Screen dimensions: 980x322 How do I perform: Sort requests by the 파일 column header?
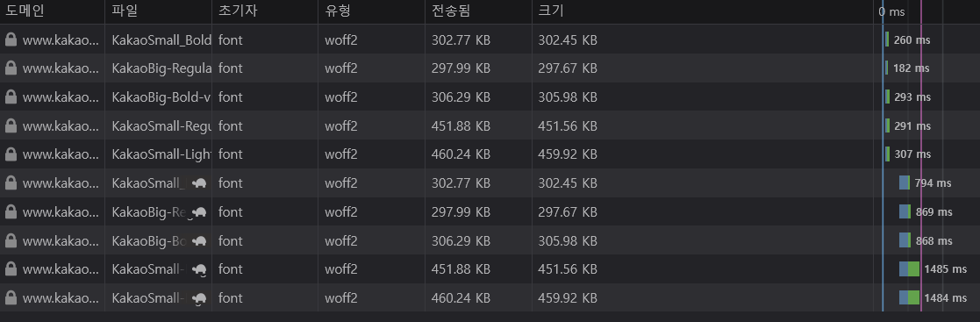coord(125,11)
